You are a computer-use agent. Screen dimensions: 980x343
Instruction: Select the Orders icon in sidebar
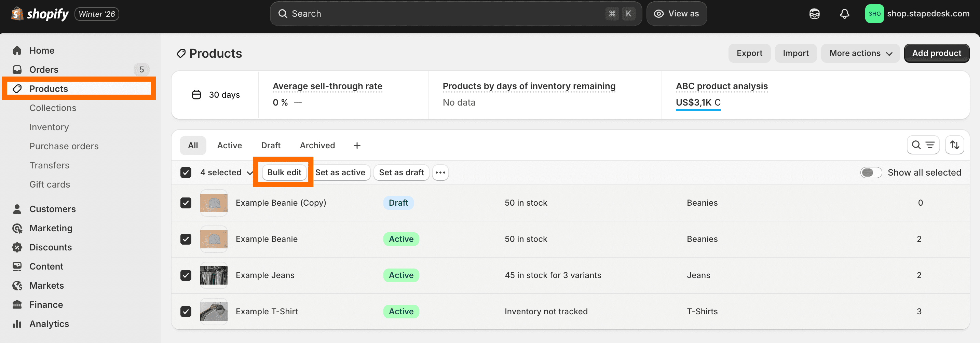(17, 69)
